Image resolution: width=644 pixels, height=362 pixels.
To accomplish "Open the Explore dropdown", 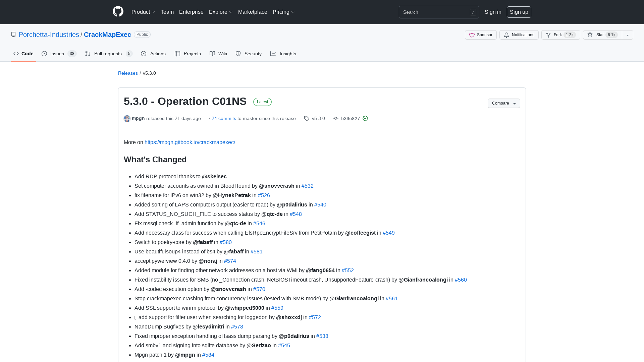I will 220,12.
